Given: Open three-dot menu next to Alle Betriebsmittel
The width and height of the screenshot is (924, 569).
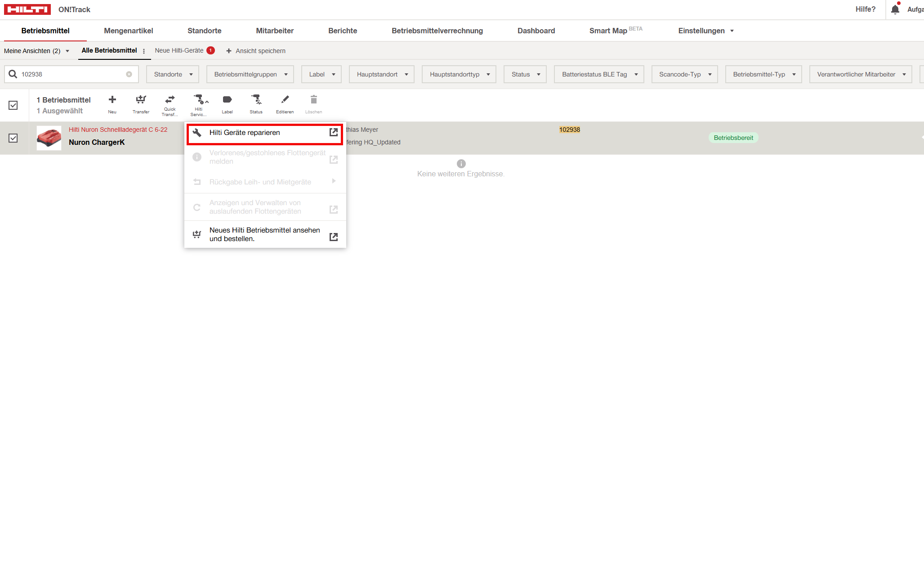Looking at the screenshot, I should click(144, 51).
